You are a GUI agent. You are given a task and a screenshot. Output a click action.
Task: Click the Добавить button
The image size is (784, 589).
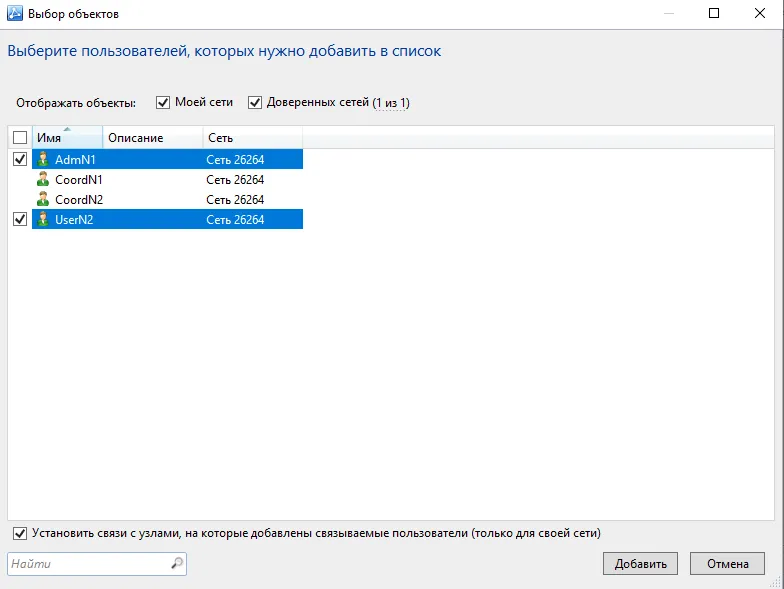(640, 564)
